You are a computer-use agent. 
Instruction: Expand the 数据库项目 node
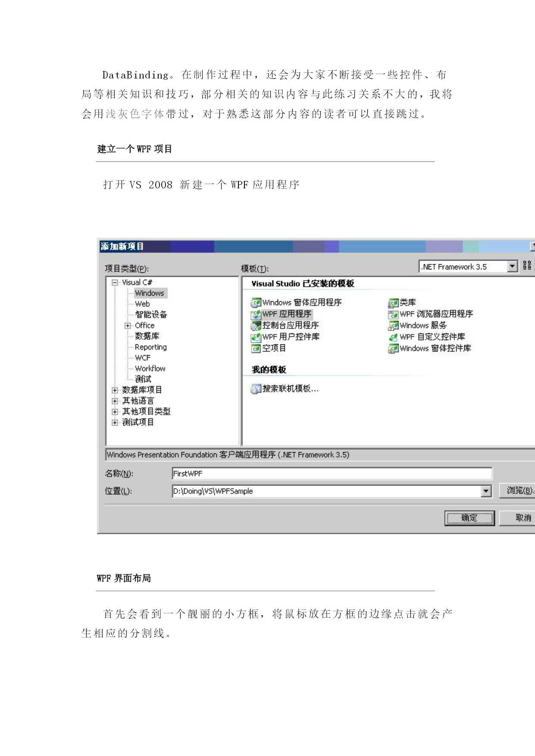115,390
